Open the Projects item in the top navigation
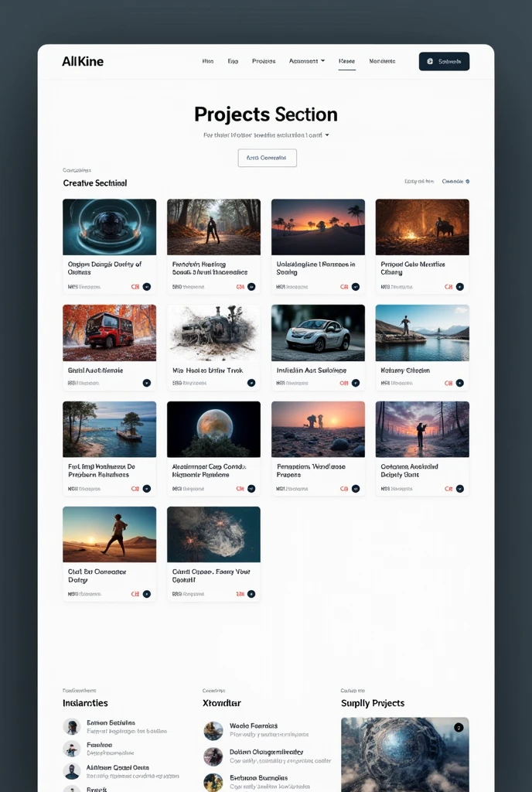This screenshot has width=532, height=792. [264, 61]
